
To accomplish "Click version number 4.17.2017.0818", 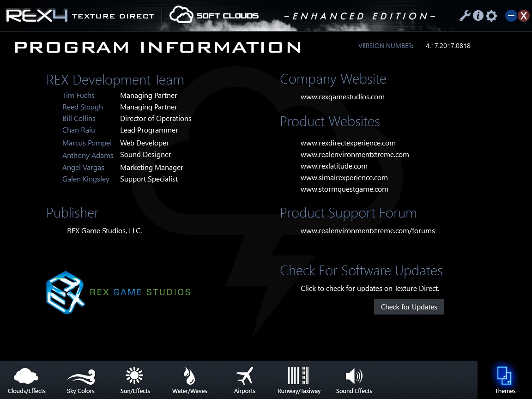I will pyautogui.click(x=448, y=46).
